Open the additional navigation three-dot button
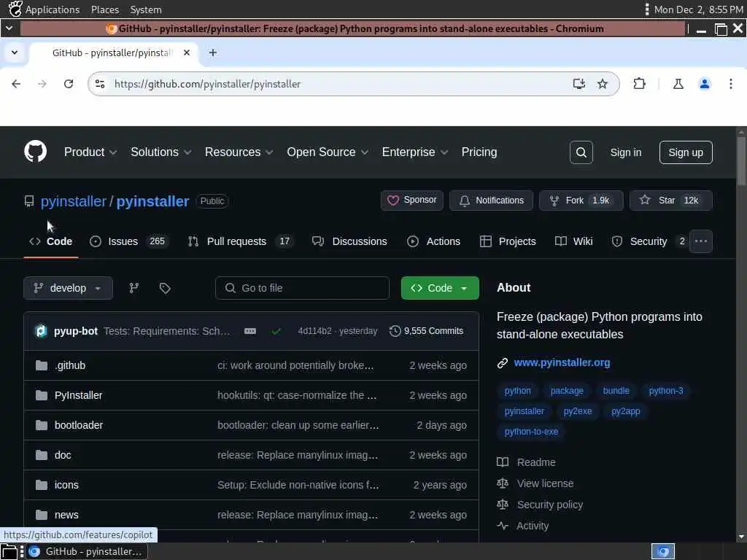Screen dimensions: 747x560 coord(701,241)
